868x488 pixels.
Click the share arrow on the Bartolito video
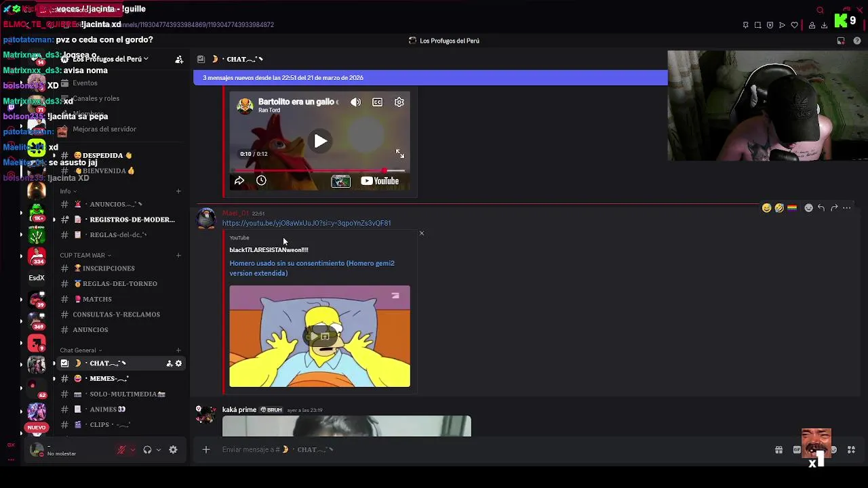[x=239, y=180]
